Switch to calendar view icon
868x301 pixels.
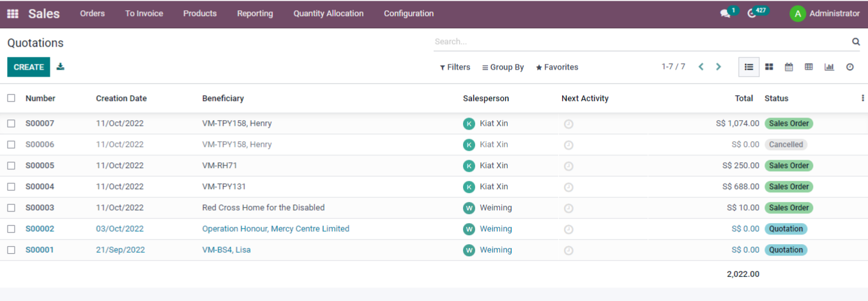pos(789,67)
